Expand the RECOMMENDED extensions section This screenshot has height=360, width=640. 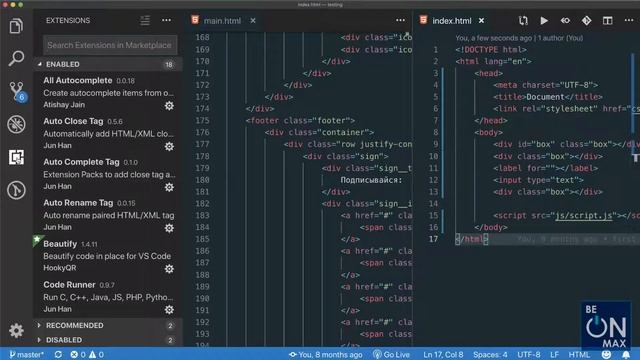click(x=108, y=325)
